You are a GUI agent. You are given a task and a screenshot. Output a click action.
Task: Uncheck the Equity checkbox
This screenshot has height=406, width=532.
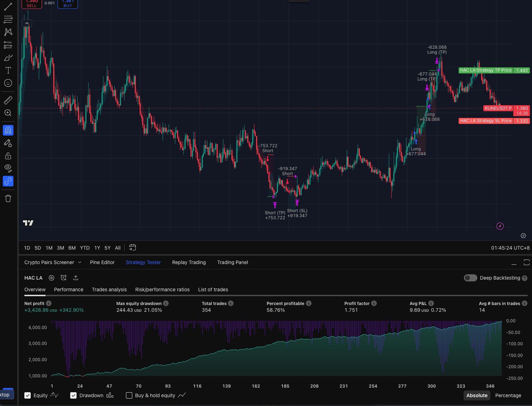click(28, 395)
